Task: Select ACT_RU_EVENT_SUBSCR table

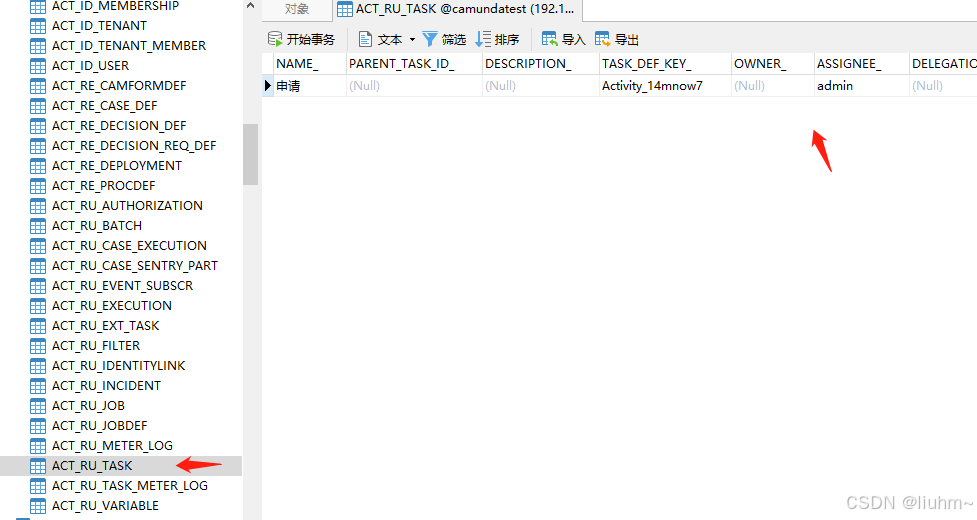Action: coord(123,286)
